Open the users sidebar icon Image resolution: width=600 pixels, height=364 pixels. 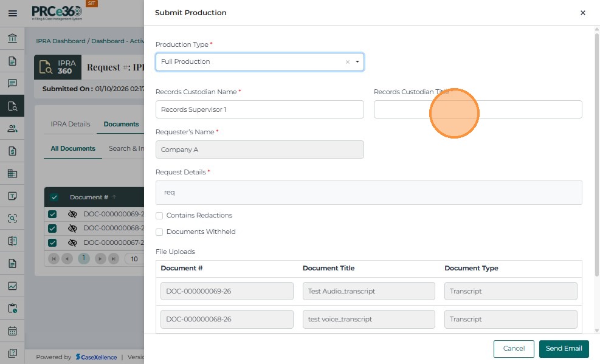[x=12, y=128]
